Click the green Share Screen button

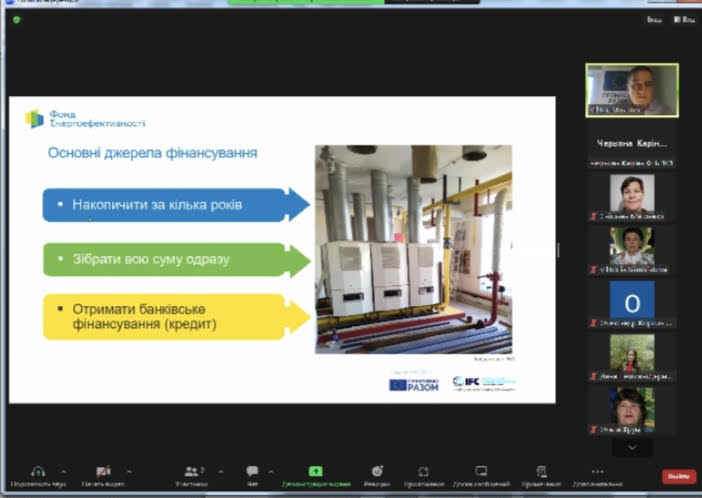click(315, 474)
